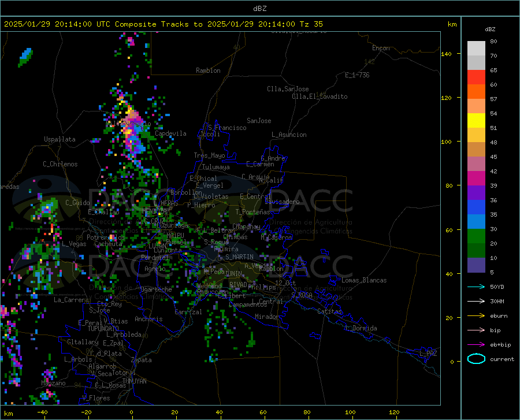
Task: Click the S_MARTIN label on map
Action: coord(239,257)
